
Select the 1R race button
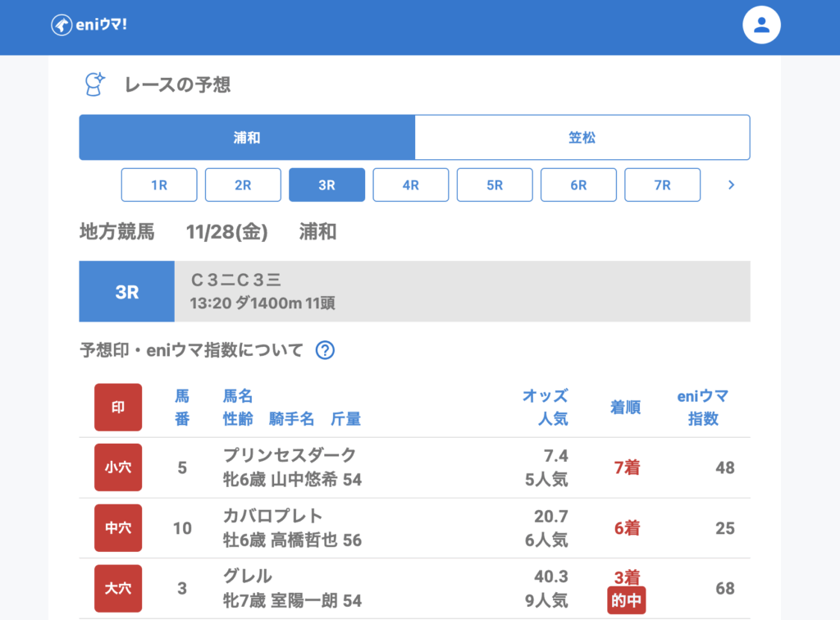pyautogui.click(x=159, y=185)
